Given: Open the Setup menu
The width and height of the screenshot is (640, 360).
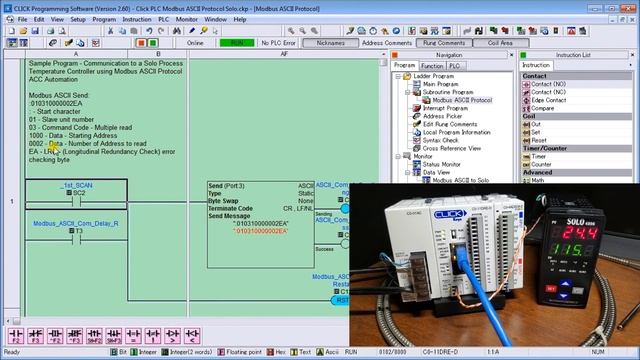Looking at the screenshot, I should [78, 19].
